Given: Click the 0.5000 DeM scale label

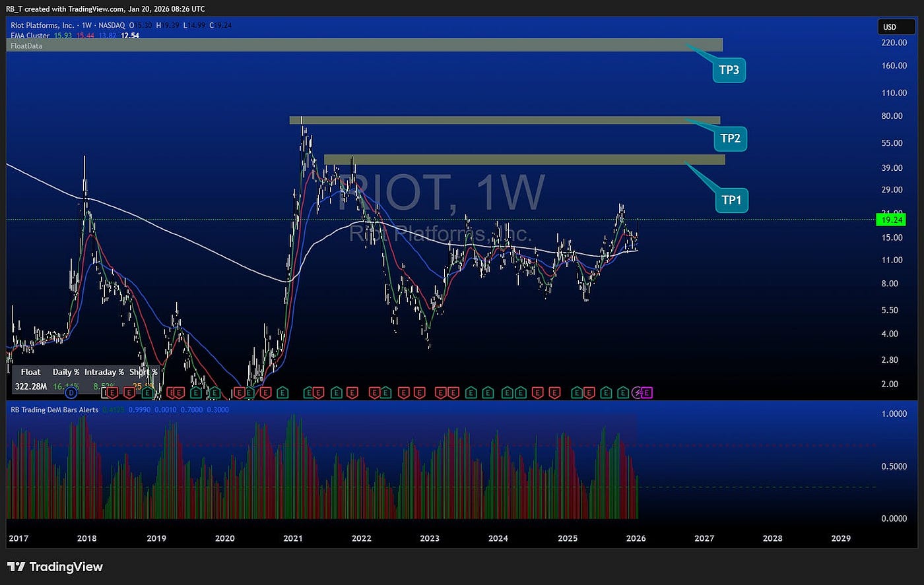Looking at the screenshot, I should (x=894, y=467).
